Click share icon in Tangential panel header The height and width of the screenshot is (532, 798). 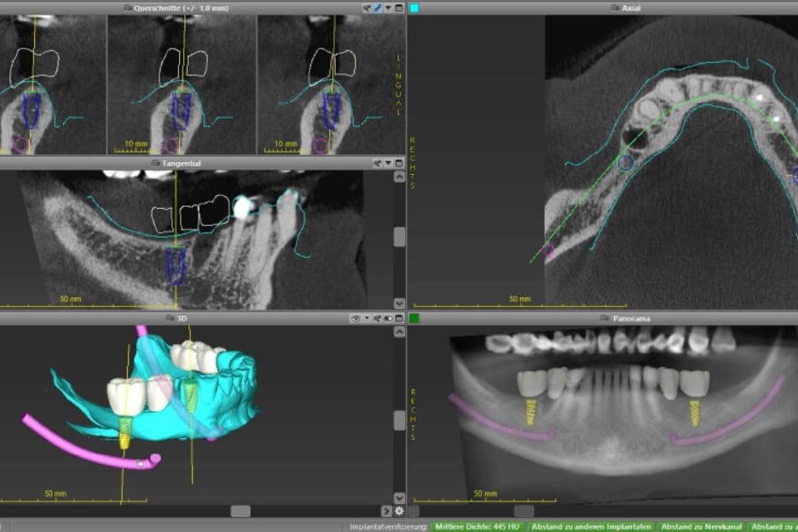tap(377, 163)
